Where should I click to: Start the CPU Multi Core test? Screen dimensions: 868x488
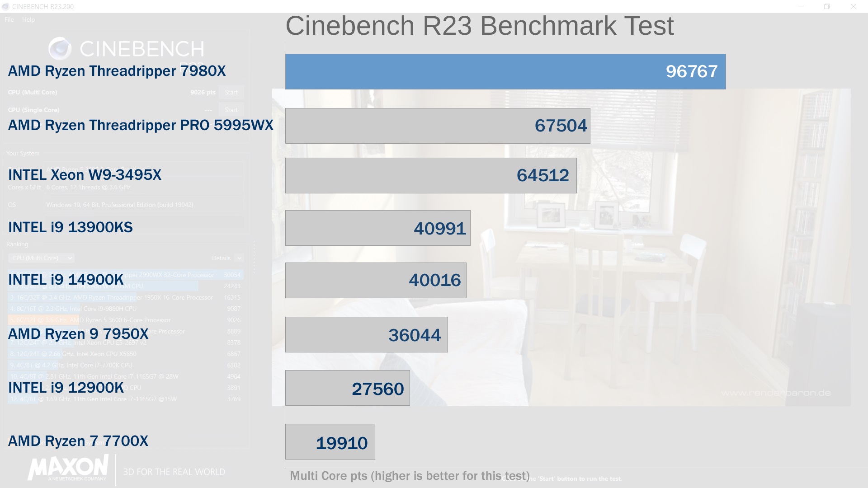click(x=231, y=92)
